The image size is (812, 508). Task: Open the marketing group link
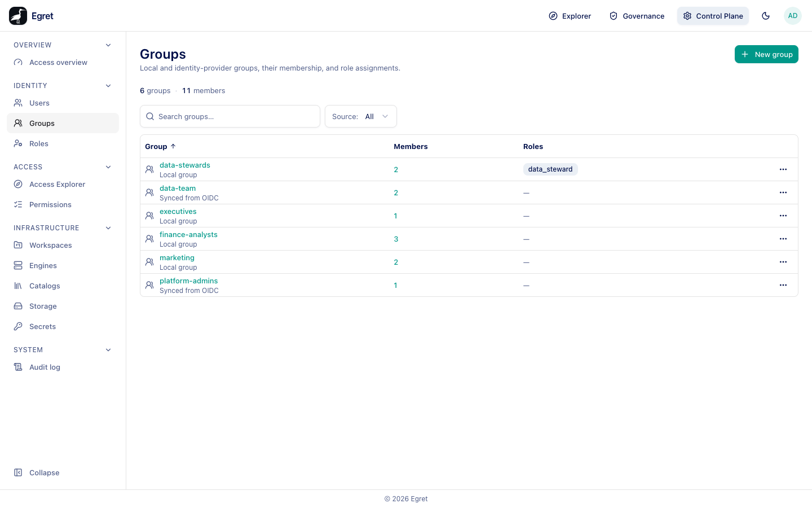(177, 258)
